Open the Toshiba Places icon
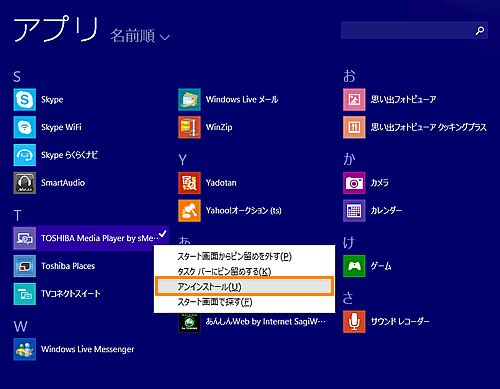Screen dimensions: 500x389 [x=25, y=266]
